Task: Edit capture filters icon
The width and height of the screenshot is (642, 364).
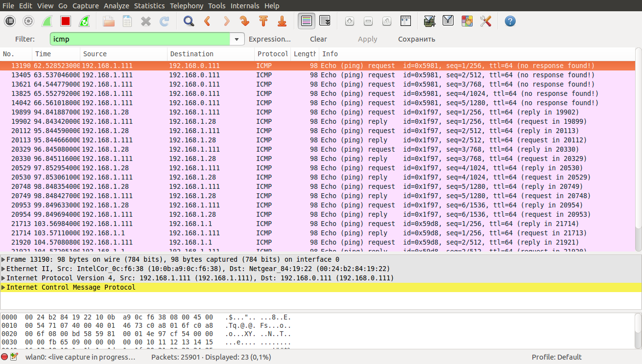Action: pos(429,21)
